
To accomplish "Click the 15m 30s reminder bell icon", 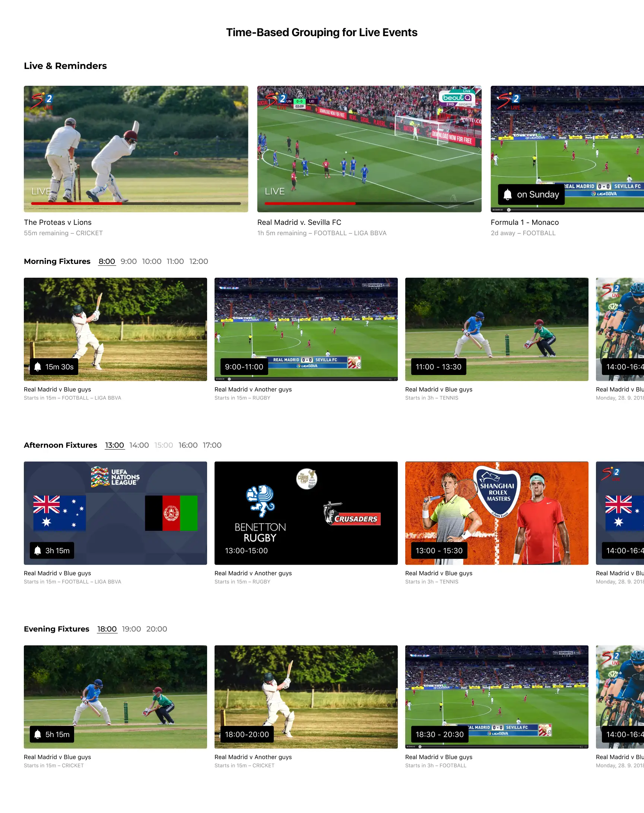I will coord(38,367).
